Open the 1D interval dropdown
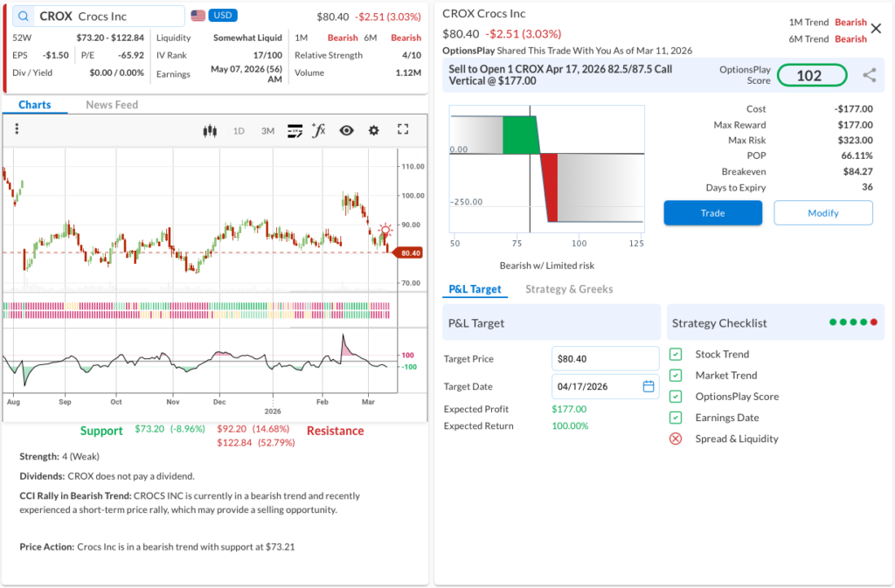Viewport: 895px width, 588px height. [x=239, y=131]
